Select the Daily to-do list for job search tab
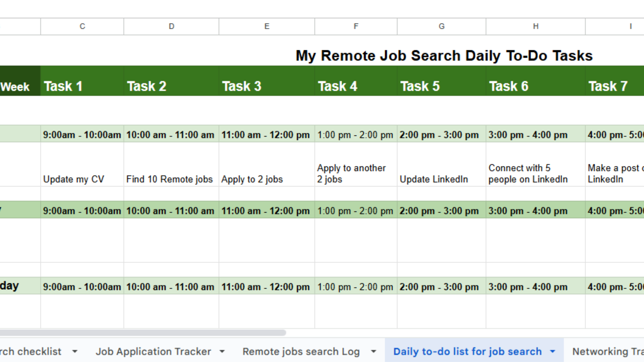Image resolution: width=644 pixels, height=362 pixels. pyautogui.click(x=467, y=352)
